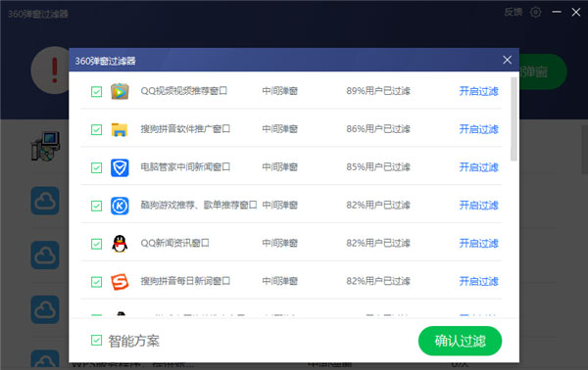Click the orange Sogou S icon

point(120,282)
